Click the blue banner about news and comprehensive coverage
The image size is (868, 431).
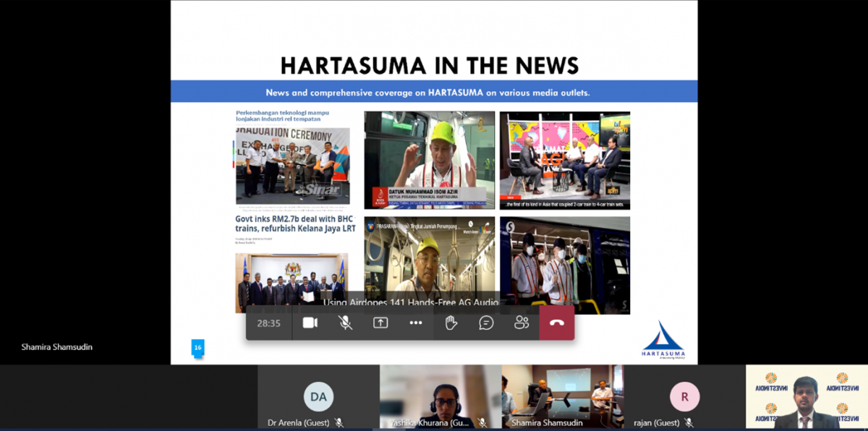434,92
